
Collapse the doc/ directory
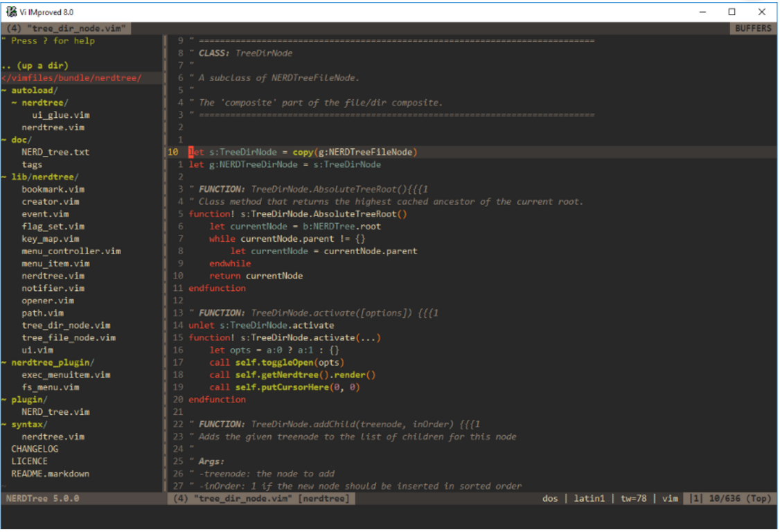17,140
